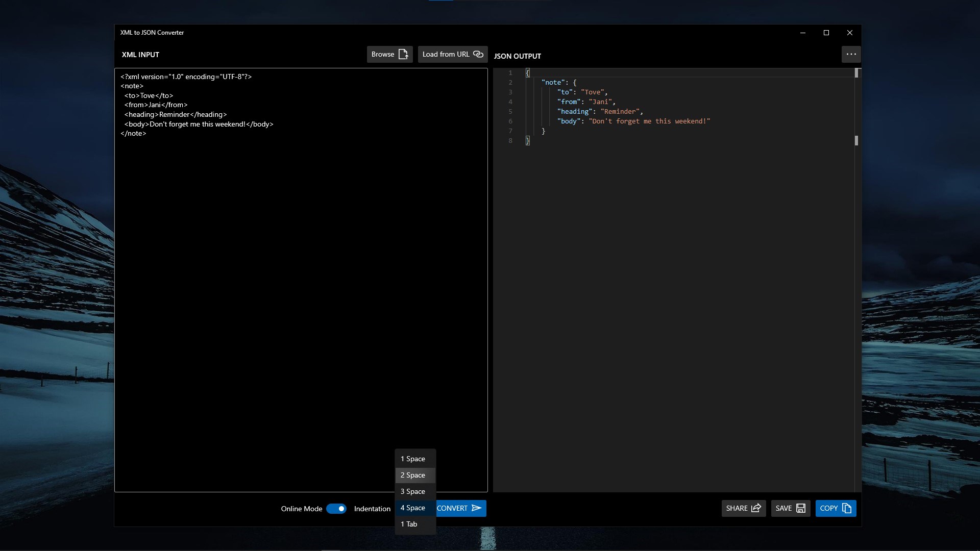Click the Share arrow icon

pos(756,508)
